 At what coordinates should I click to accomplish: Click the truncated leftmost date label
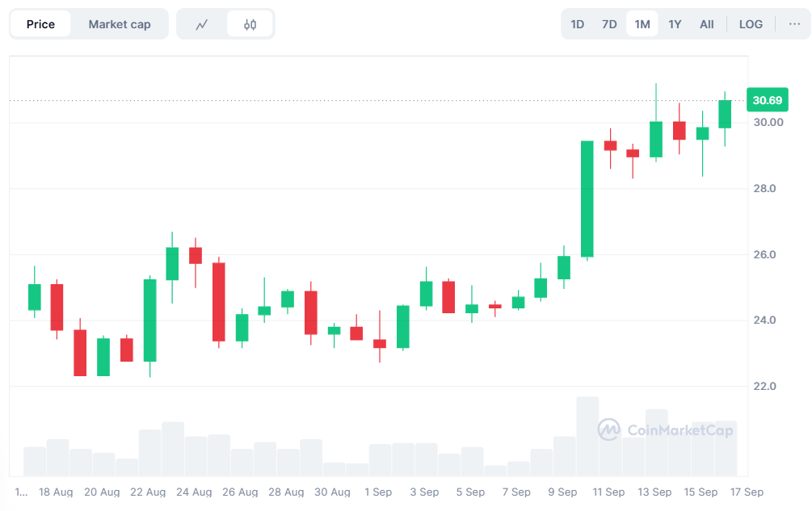(x=23, y=492)
